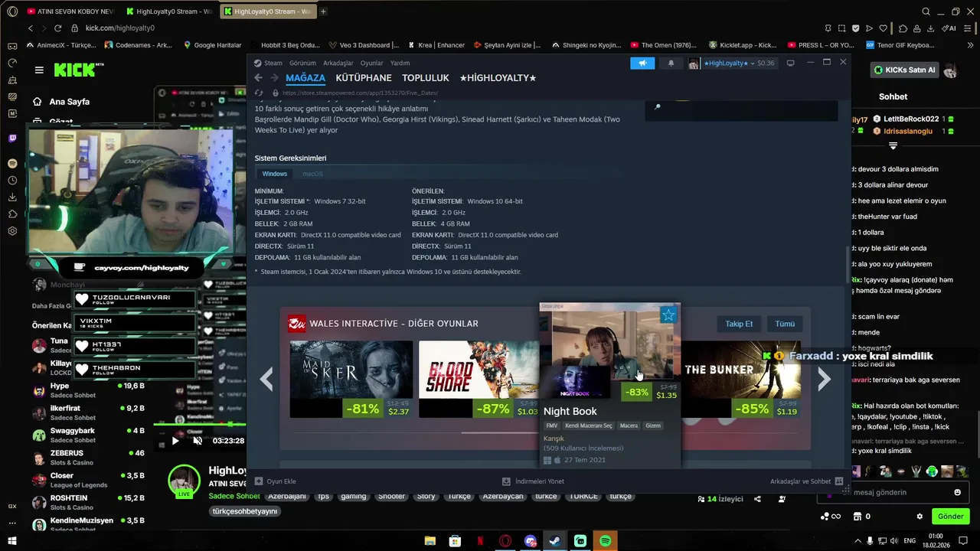The width and height of the screenshot is (980, 551).
Task: Open Steam from Windows taskbar
Action: (x=554, y=541)
